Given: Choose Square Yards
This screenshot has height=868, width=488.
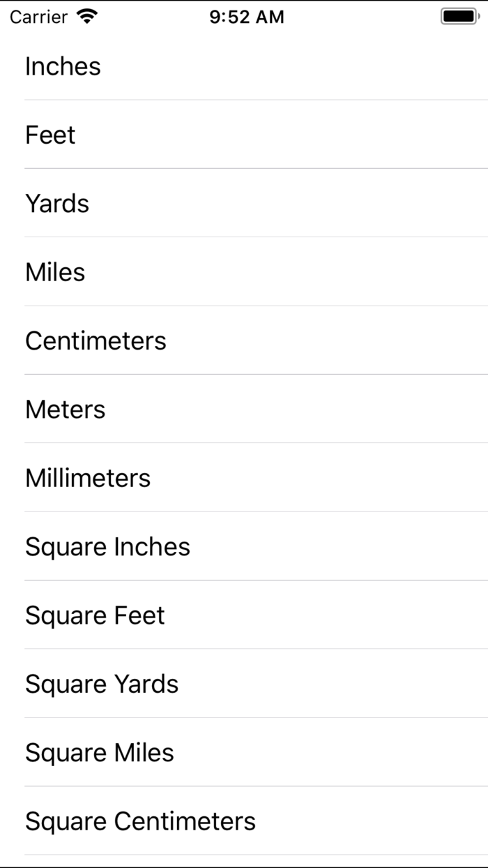Looking at the screenshot, I should pyautogui.click(x=102, y=684).
